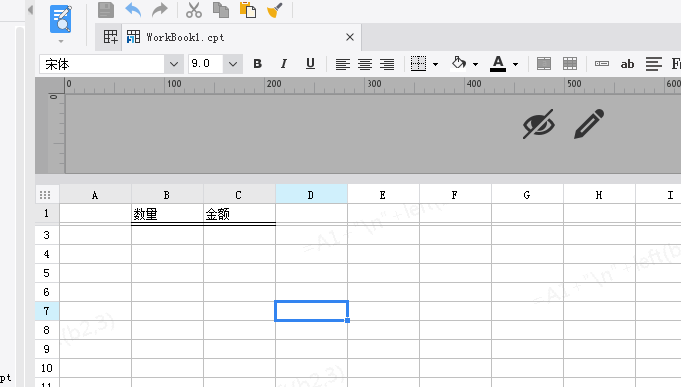Expand the preview mode dropdown arrow
The width and height of the screenshot is (681, 387).
pos(61,41)
